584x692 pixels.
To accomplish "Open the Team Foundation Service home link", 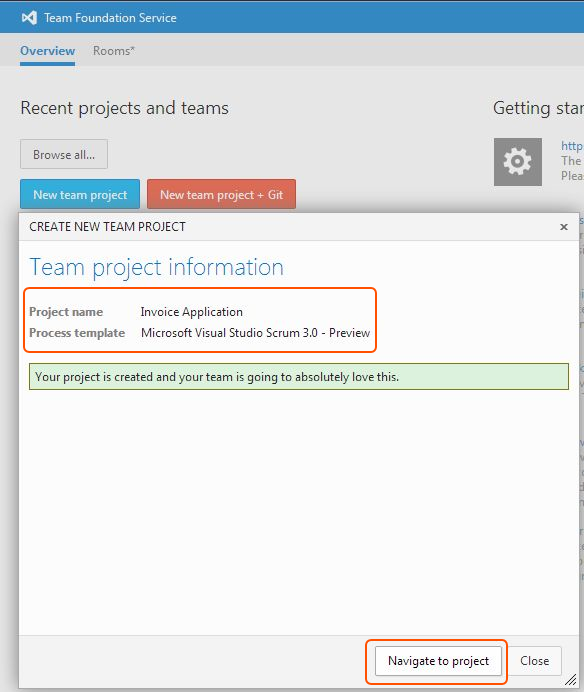I will click(x=110, y=18).
